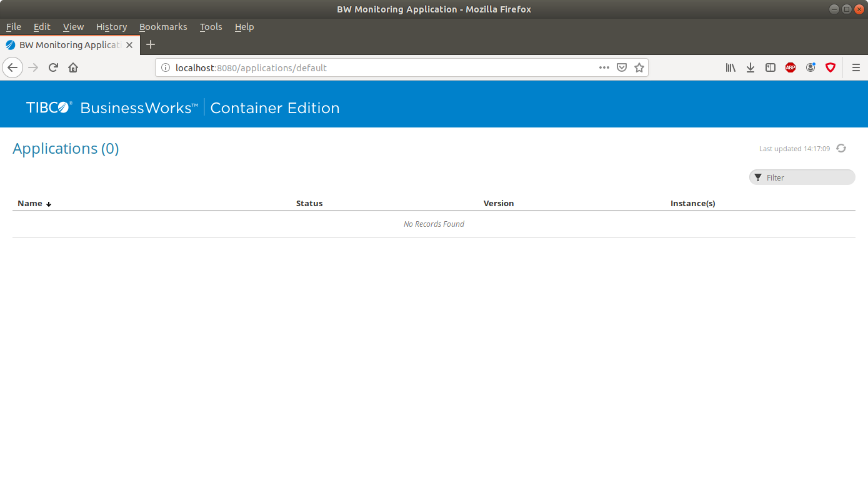The height and width of the screenshot is (493, 868).
Task: Open a new tab with plus button
Action: [151, 44]
